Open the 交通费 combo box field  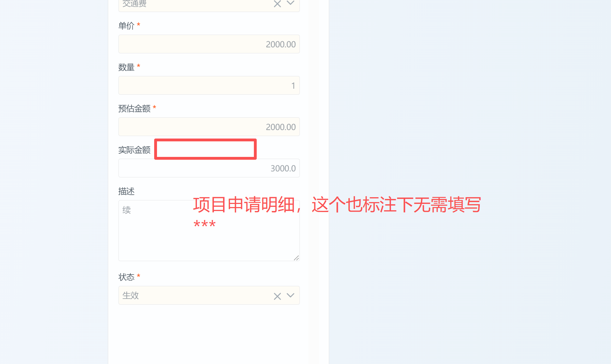click(x=209, y=5)
